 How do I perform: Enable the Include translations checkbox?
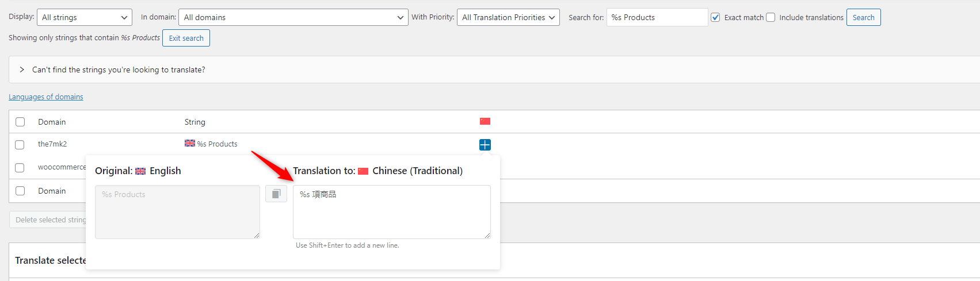tap(771, 17)
